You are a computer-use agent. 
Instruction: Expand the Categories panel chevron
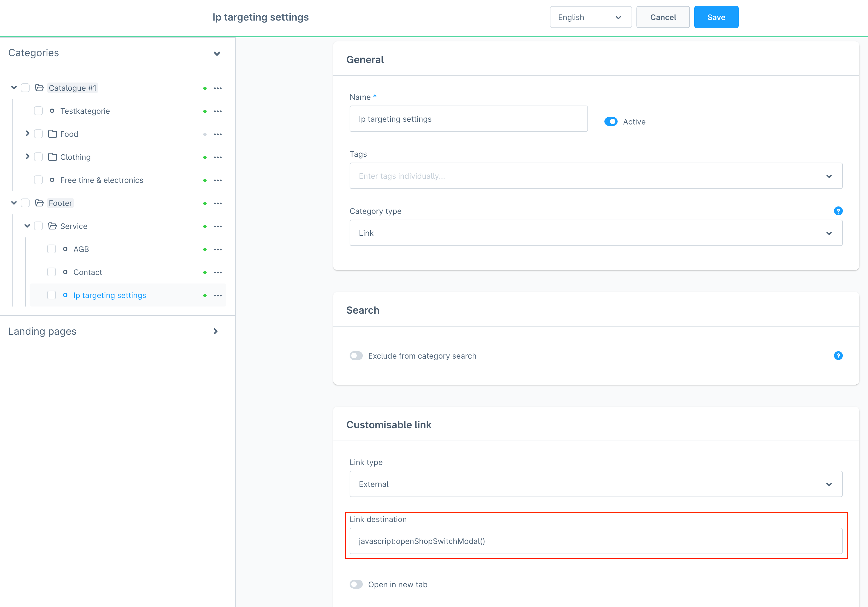click(x=217, y=53)
